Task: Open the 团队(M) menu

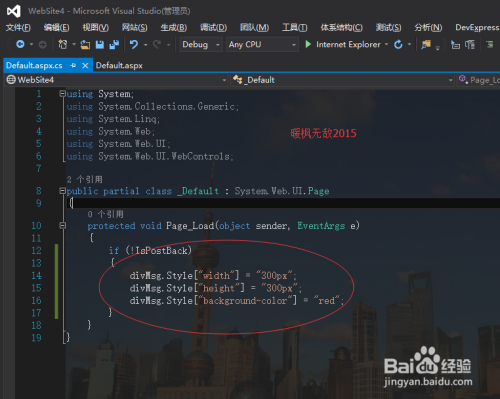Action: pos(254,28)
